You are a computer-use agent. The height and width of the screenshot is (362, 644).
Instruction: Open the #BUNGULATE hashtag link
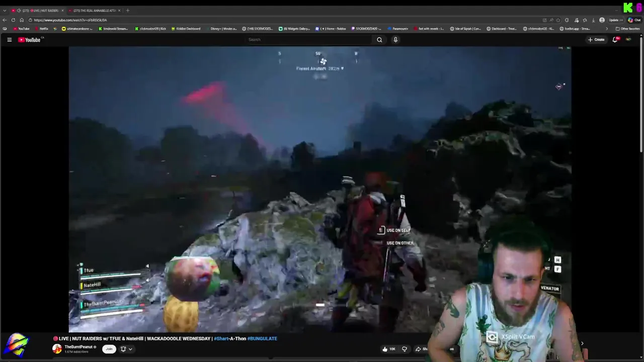click(x=262, y=338)
